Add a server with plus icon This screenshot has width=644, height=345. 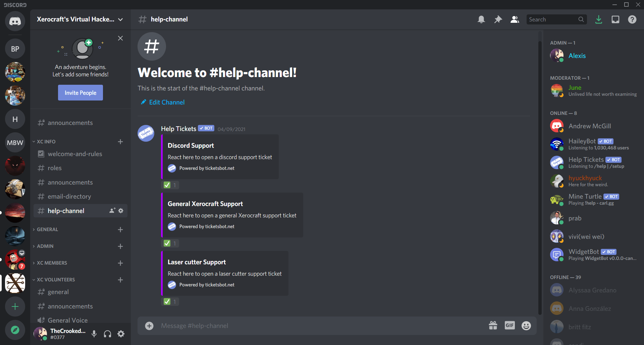(x=15, y=306)
